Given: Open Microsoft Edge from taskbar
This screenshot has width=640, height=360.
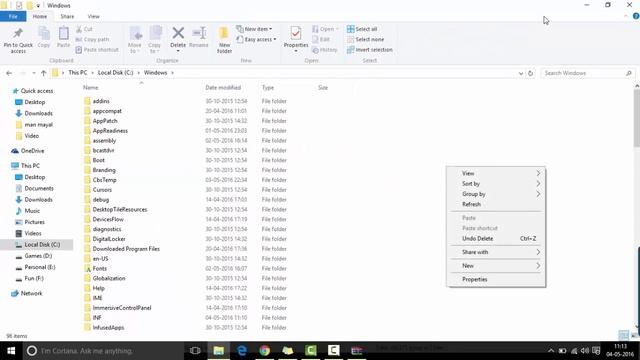Looking at the screenshot, I should tap(242, 351).
